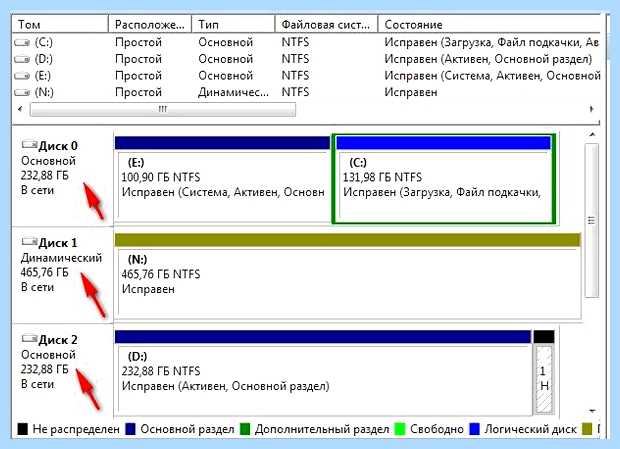Select the (C:) 131,98 ГБ partition block
Viewport: 620px width, 449px height.
pyautogui.click(x=444, y=178)
